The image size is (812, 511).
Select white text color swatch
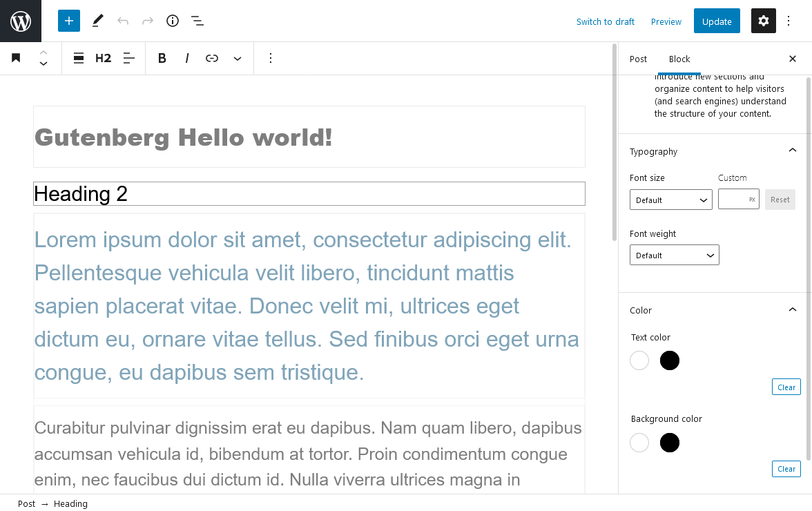639,360
